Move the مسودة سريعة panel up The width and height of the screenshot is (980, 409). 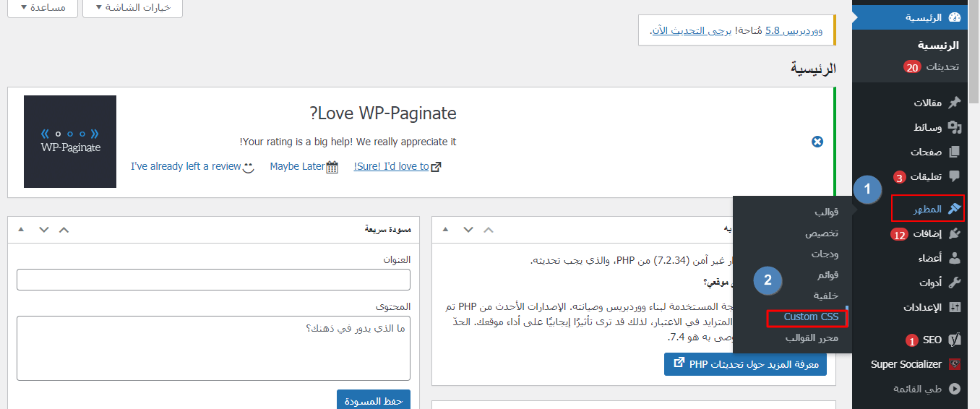pos(64,229)
